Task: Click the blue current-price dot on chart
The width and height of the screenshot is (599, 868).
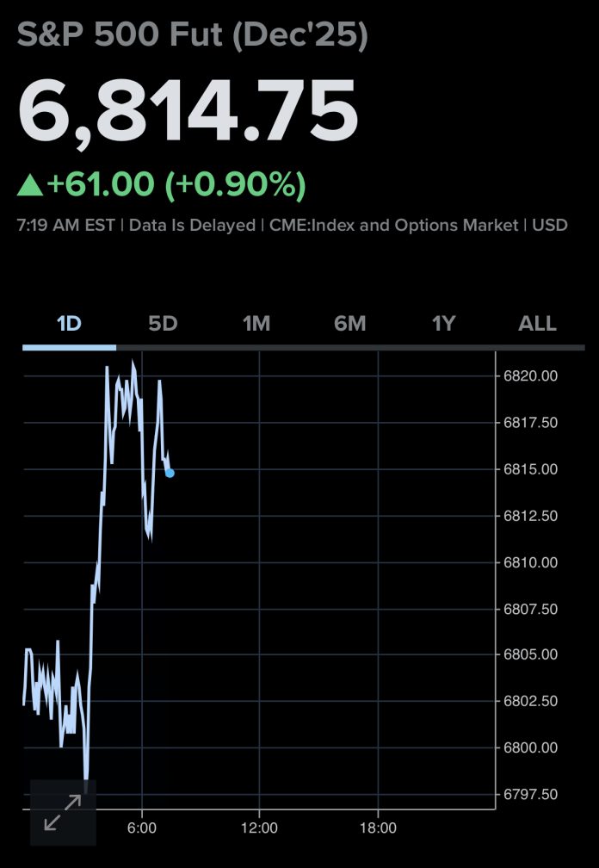Action: point(170,473)
